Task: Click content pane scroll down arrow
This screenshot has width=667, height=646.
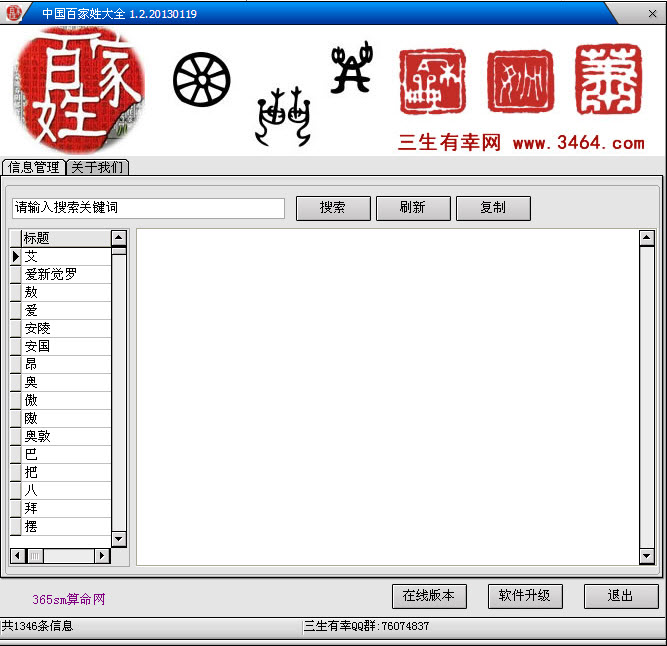Action: point(647,555)
